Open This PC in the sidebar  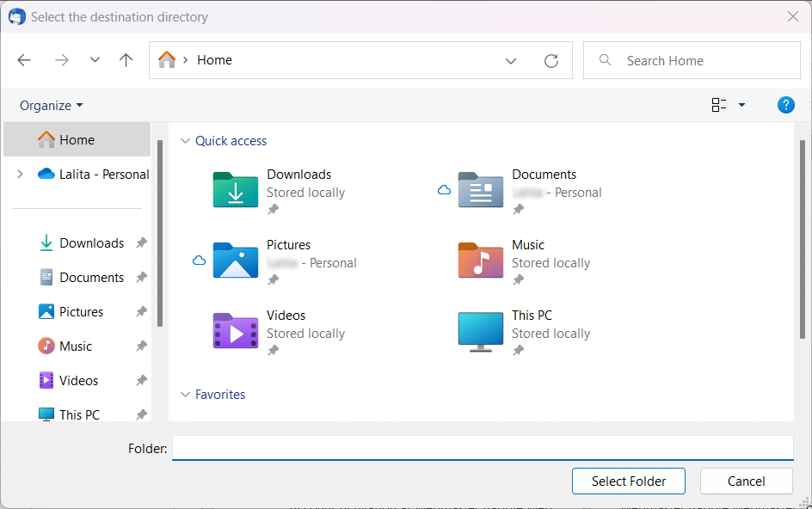coord(69,414)
